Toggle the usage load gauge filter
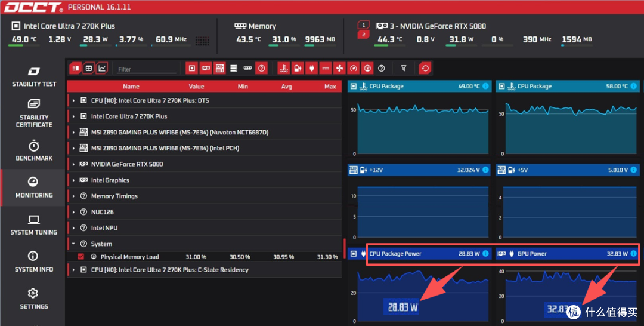This screenshot has height=326, width=644. (367, 68)
